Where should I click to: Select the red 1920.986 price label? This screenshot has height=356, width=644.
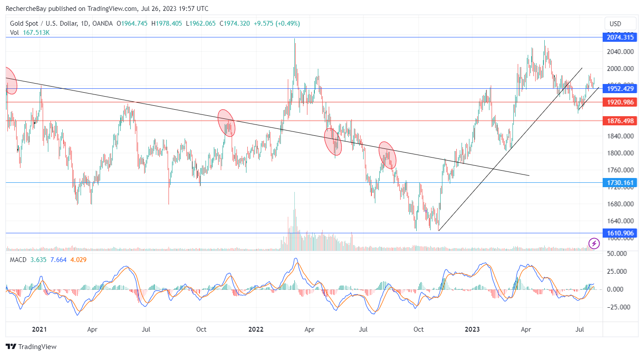click(x=620, y=102)
